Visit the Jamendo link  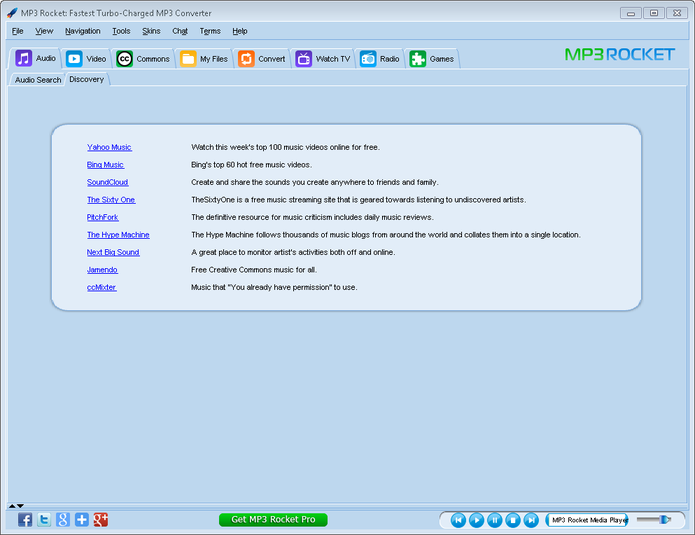[102, 270]
